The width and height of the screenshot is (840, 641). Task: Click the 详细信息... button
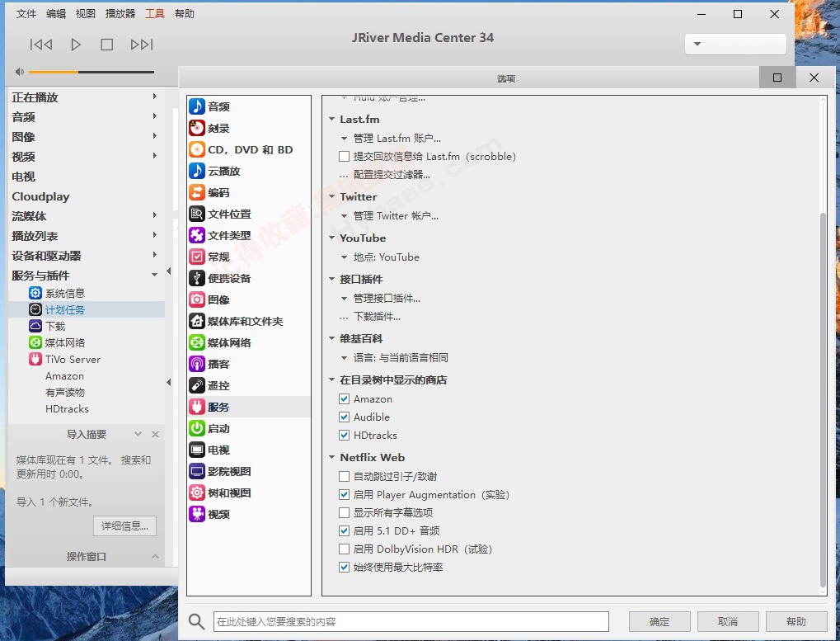(x=124, y=526)
